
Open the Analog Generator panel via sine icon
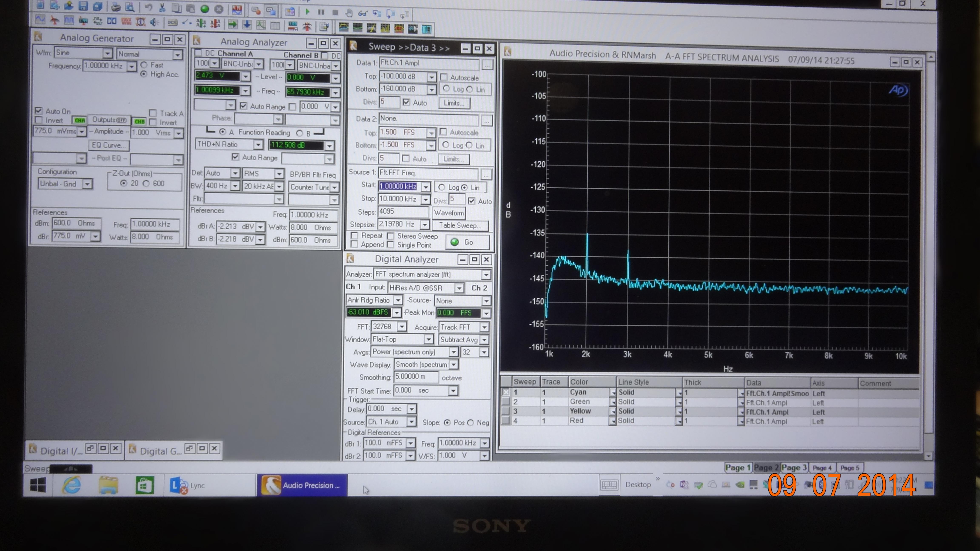tap(40, 19)
